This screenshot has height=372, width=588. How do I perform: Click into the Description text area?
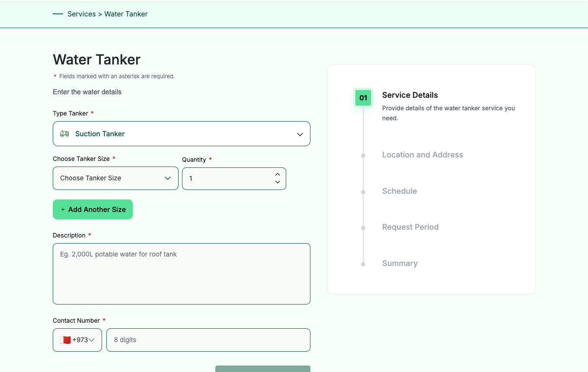click(182, 274)
